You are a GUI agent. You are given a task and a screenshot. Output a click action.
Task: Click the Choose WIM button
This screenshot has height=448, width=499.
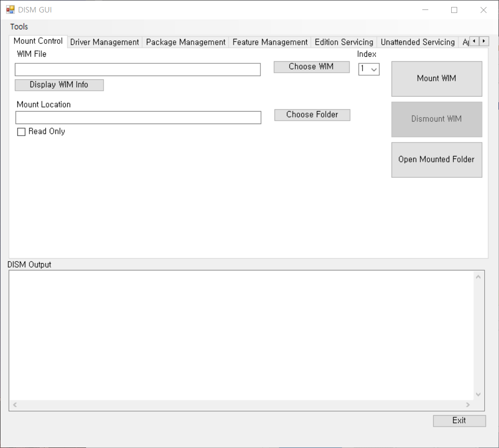click(x=311, y=66)
